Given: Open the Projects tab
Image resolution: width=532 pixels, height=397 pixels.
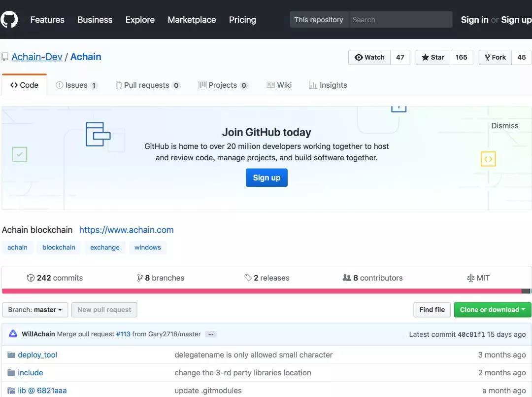Looking at the screenshot, I should (223, 85).
